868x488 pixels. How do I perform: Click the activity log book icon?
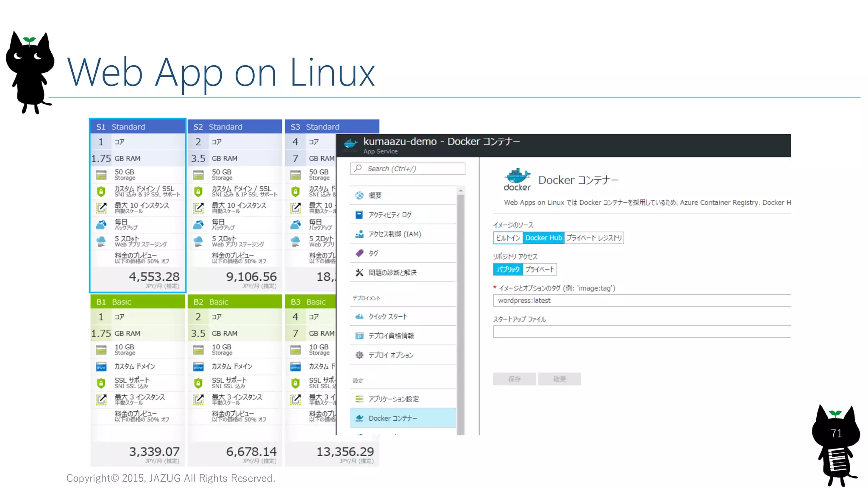[x=359, y=215]
